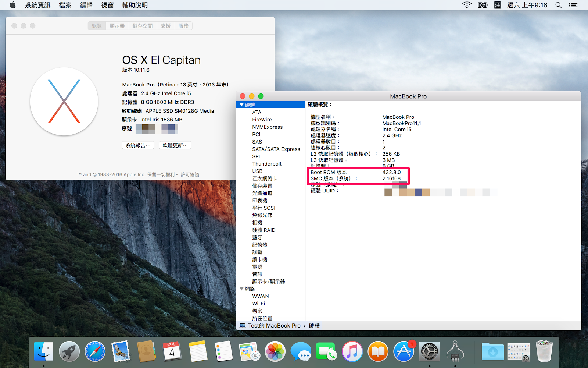
Task: Open Reminders list icon in Dock
Action: click(223, 351)
